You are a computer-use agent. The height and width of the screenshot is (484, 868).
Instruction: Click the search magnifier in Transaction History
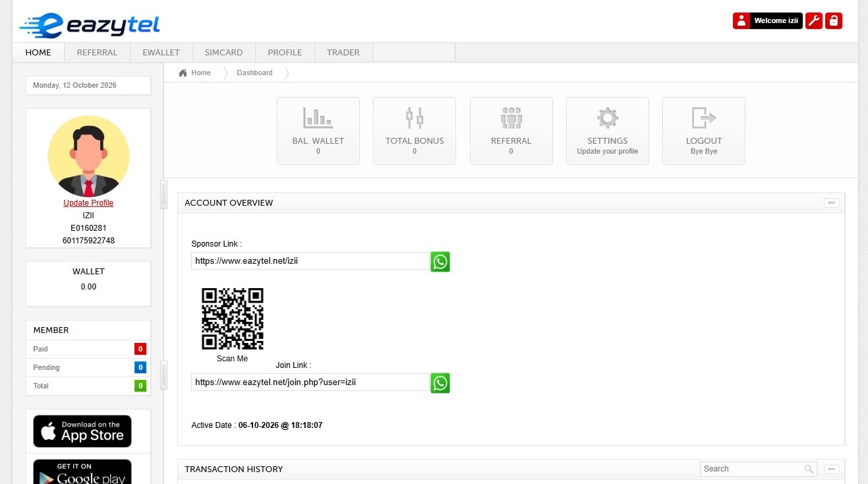point(809,469)
